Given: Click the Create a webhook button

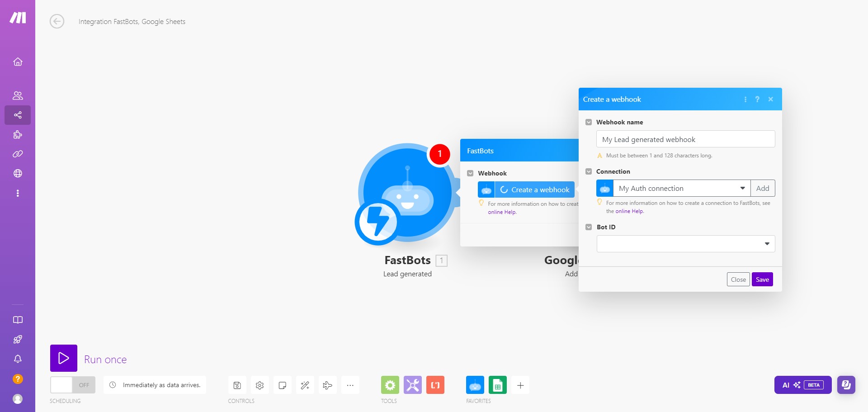Looking at the screenshot, I should (535, 189).
